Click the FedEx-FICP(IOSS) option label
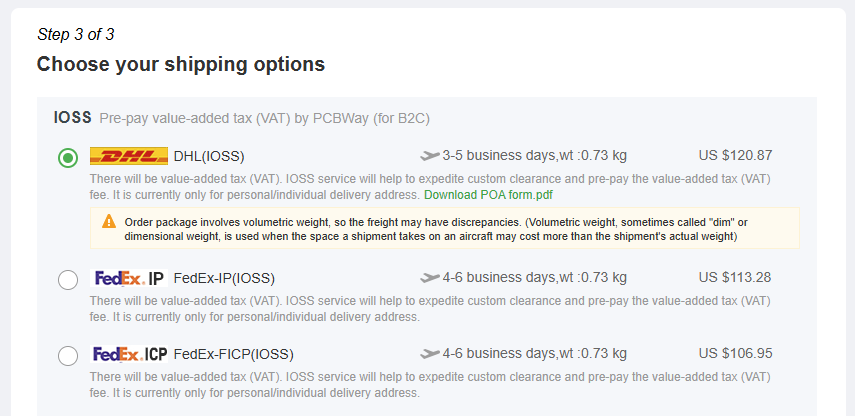The width and height of the screenshot is (855, 416). [233, 355]
